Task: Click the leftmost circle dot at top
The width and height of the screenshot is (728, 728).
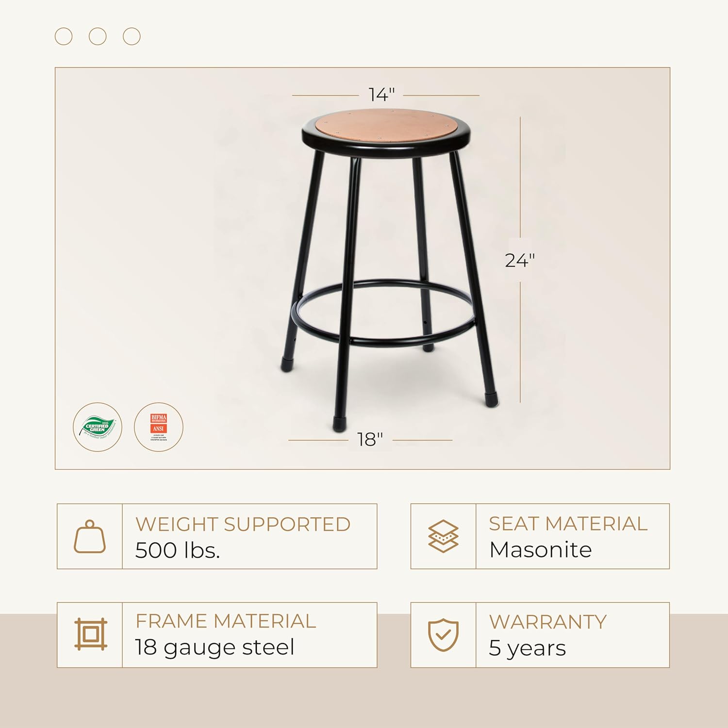Action: coord(64,36)
